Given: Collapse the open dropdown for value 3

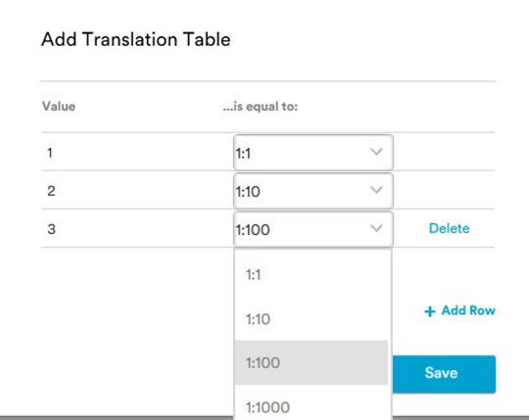Looking at the screenshot, I should (x=313, y=229).
